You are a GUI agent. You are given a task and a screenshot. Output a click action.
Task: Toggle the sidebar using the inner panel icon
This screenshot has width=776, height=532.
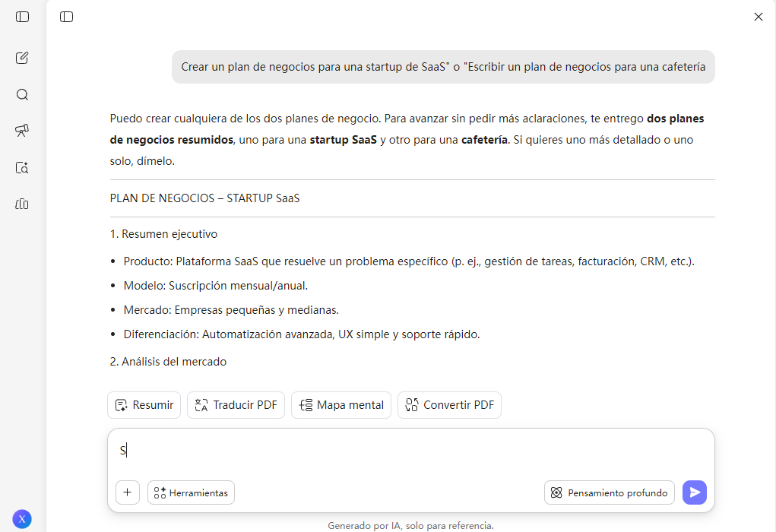(67, 16)
